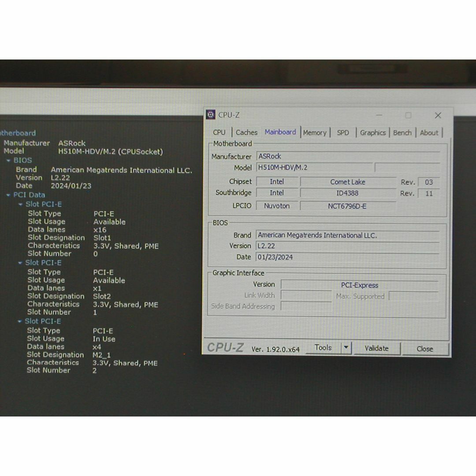Collapse the first Slot PCI-E node (Slot1)
The width and height of the screenshot is (476, 476).
[21, 205]
